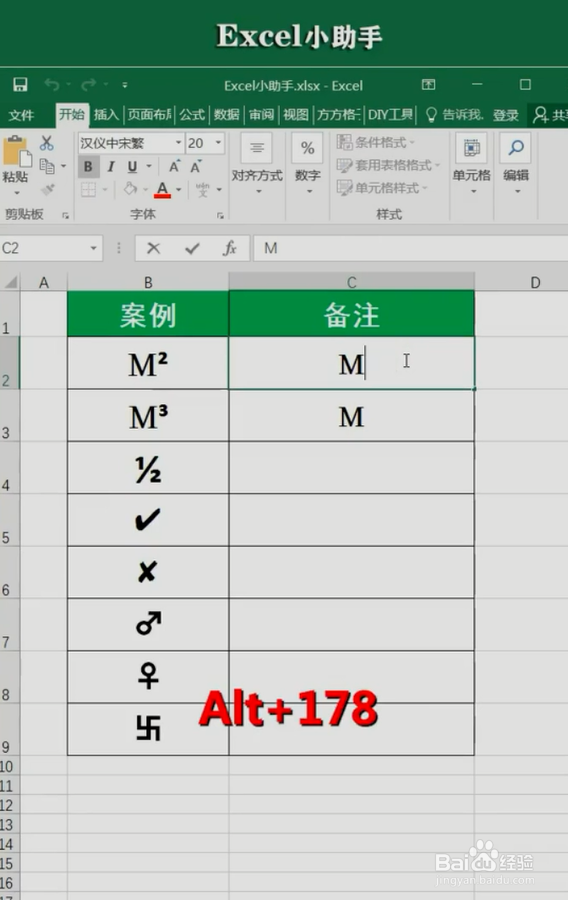Image resolution: width=568 pixels, height=900 pixels.
Task: Expand the borders dropdown arrow
Action: (105, 189)
